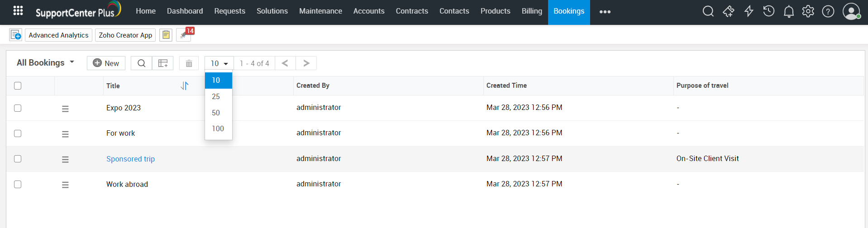Open recent history clock icon
Image resolution: width=868 pixels, height=228 pixels.
(768, 11)
